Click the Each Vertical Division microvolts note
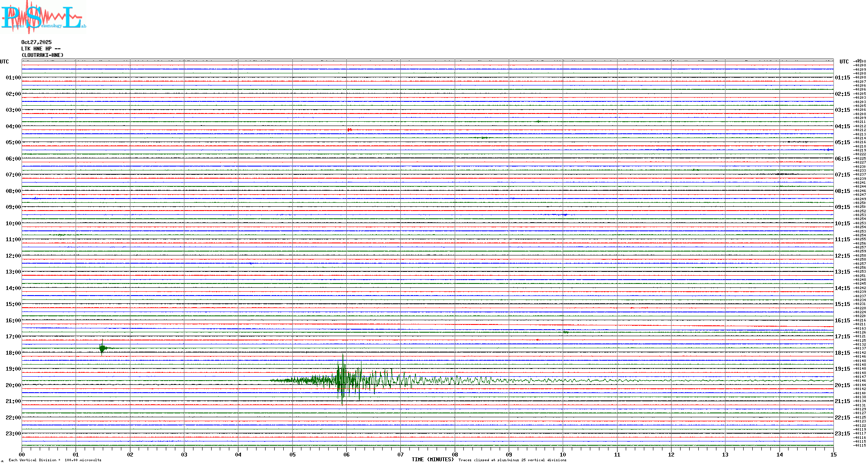The width and height of the screenshot is (868, 466). click(x=55, y=460)
